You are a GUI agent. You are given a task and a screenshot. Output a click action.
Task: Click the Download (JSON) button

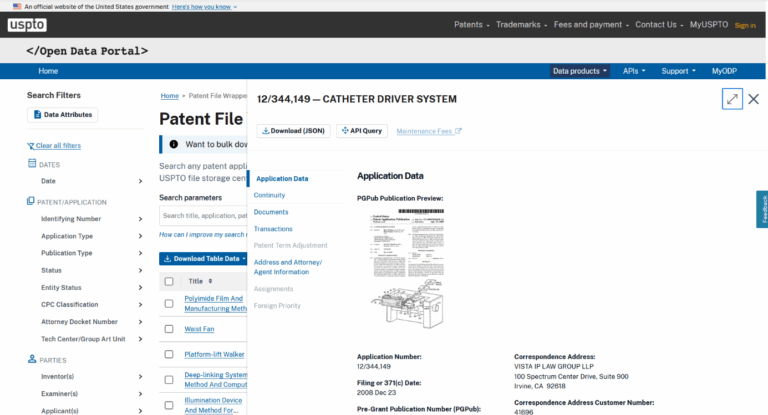(293, 131)
